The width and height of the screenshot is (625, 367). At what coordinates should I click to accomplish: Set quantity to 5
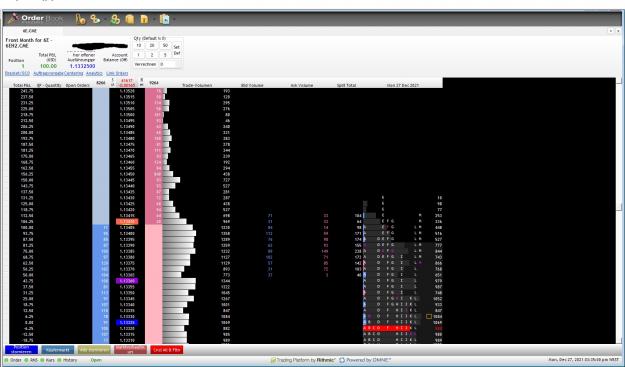pos(165,55)
